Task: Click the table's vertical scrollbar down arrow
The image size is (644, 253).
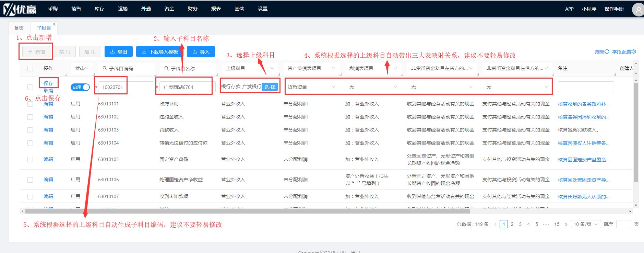Action: pyautogui.click(x=636, y=205)
